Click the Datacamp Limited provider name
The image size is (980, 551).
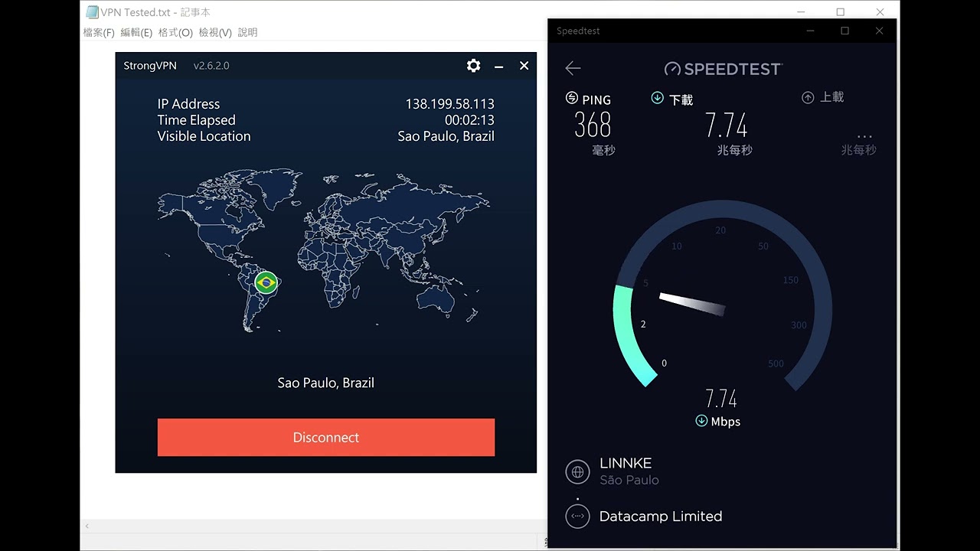[x=661, y=517]
